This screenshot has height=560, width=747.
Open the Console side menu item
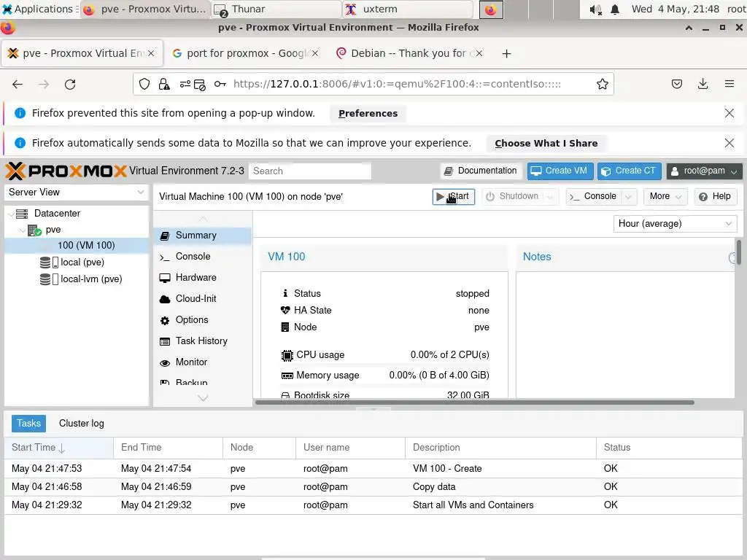click(203, 257)
